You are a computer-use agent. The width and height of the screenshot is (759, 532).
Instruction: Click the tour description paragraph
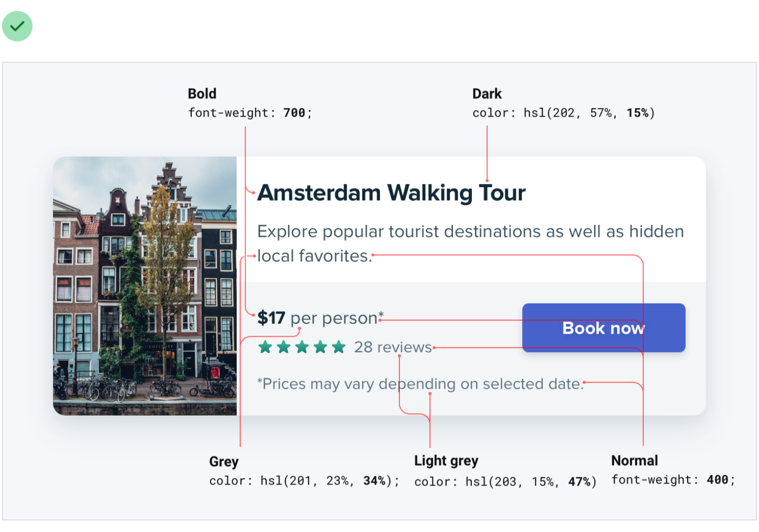(x=469, y=244)
